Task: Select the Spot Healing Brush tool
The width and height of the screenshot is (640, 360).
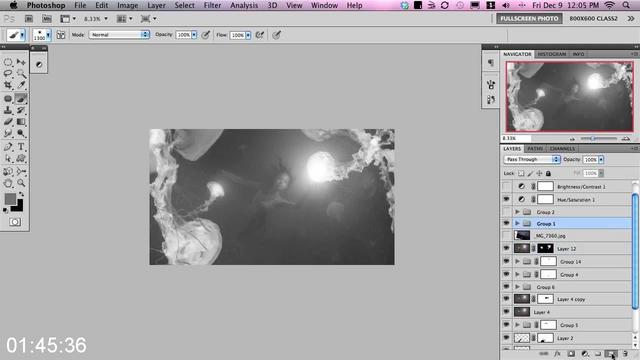Action: [x=8, y=98]
